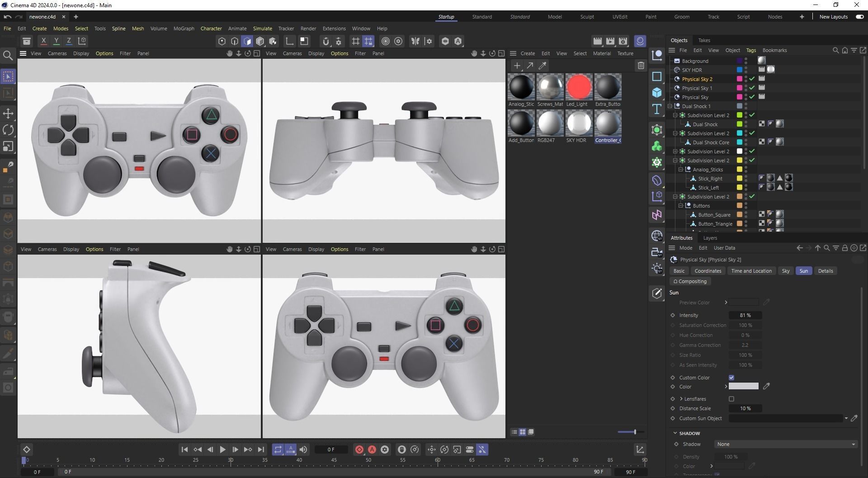Image resolution: width=868 pixels, height=478 pixels.
Task: Select the SKY HDR material thumbnail
Action: 579,123
